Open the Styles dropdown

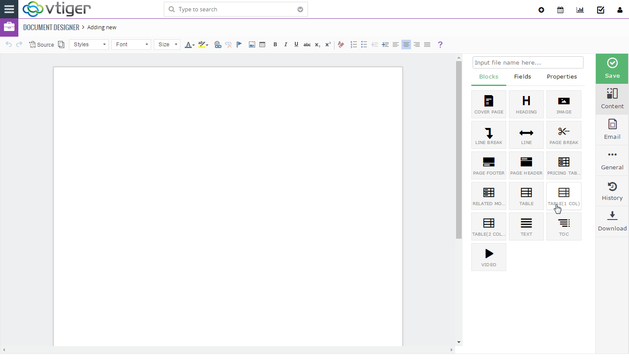(x=89, y=45)
